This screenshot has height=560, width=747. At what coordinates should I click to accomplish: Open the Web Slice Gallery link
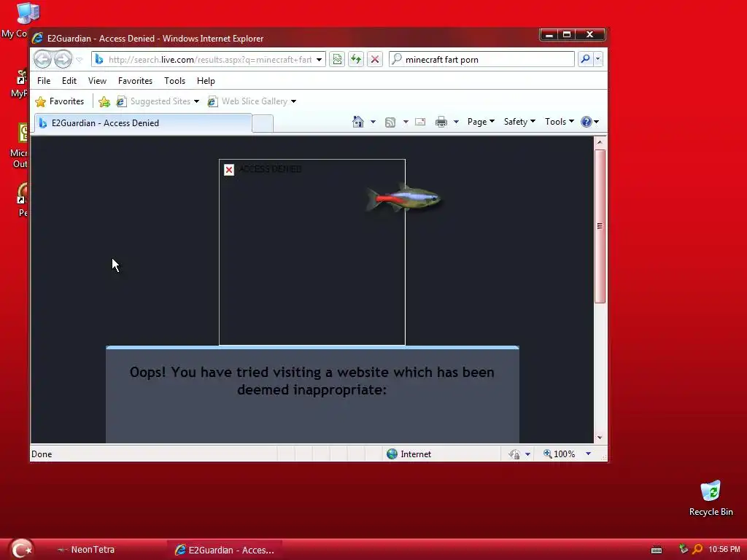click(248, 101)
